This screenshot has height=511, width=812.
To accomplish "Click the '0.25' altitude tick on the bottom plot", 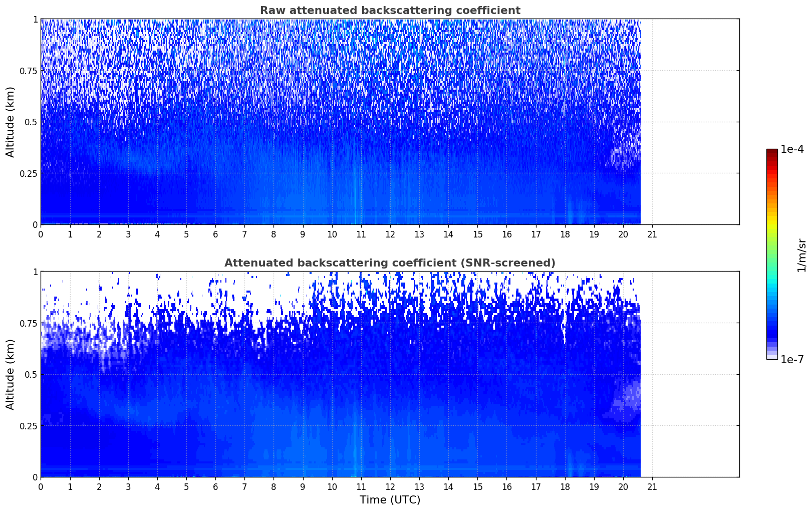I will 29,426.
